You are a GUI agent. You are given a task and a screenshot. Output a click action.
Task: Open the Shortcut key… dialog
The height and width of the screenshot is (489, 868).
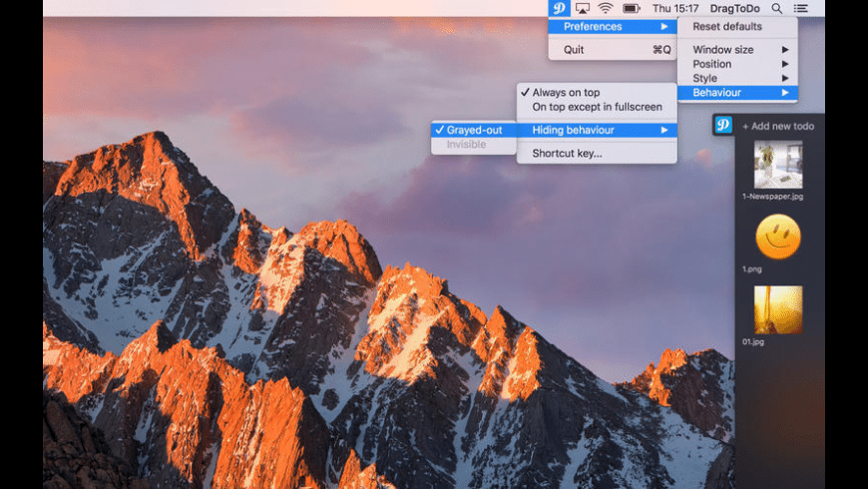pos(597,154)
